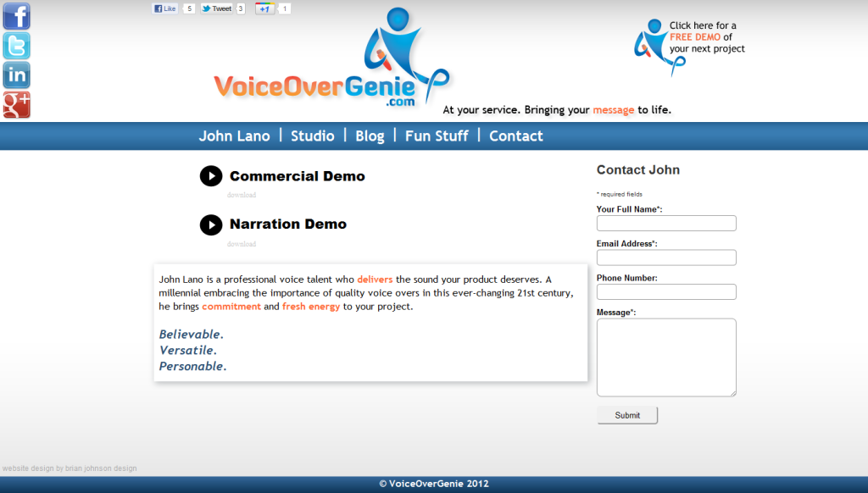Screen dimensions: 868x493
Task: Open Twitter via the sidebar bird icon
Action: (x=16, y=47)
